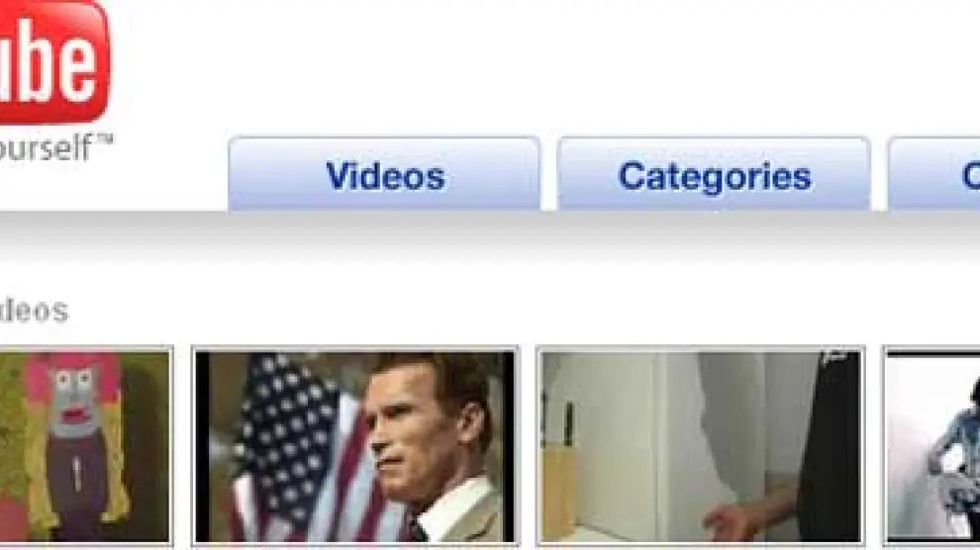Play the video with the American flag

click(x=355, y=446)
